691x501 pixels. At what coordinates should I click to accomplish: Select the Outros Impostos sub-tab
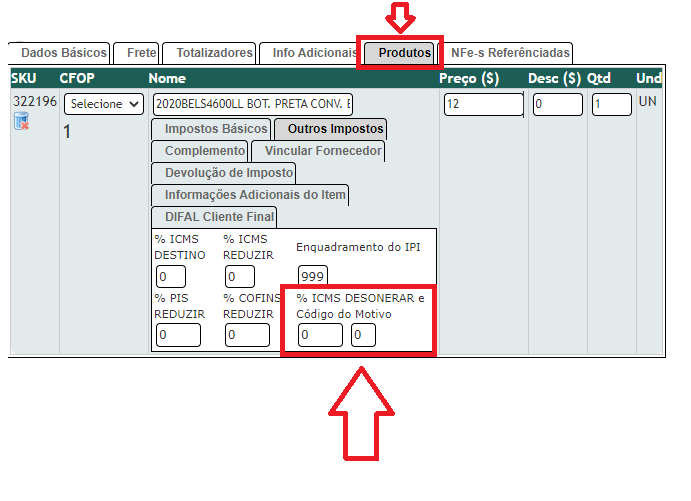pos(331,129)
